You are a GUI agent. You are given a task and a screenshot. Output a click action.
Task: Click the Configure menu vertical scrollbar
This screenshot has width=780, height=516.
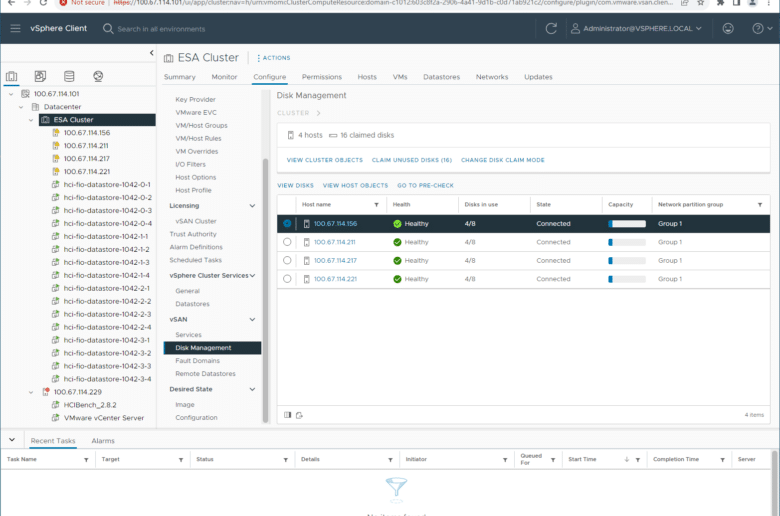(x=265, y=290)
